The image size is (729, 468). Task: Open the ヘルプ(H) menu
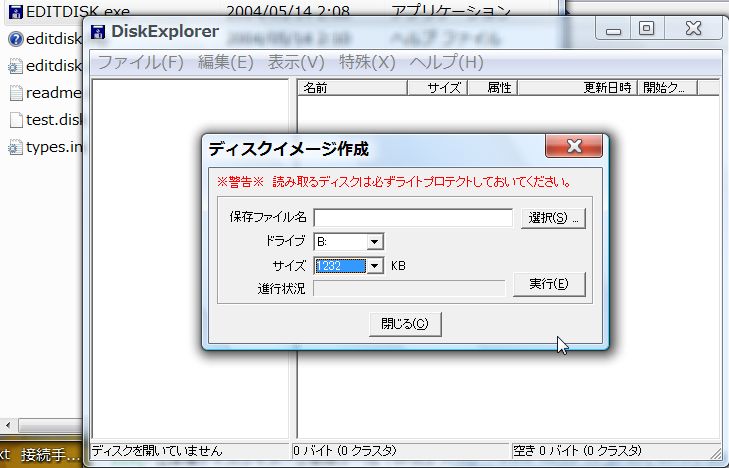(447, 62)
